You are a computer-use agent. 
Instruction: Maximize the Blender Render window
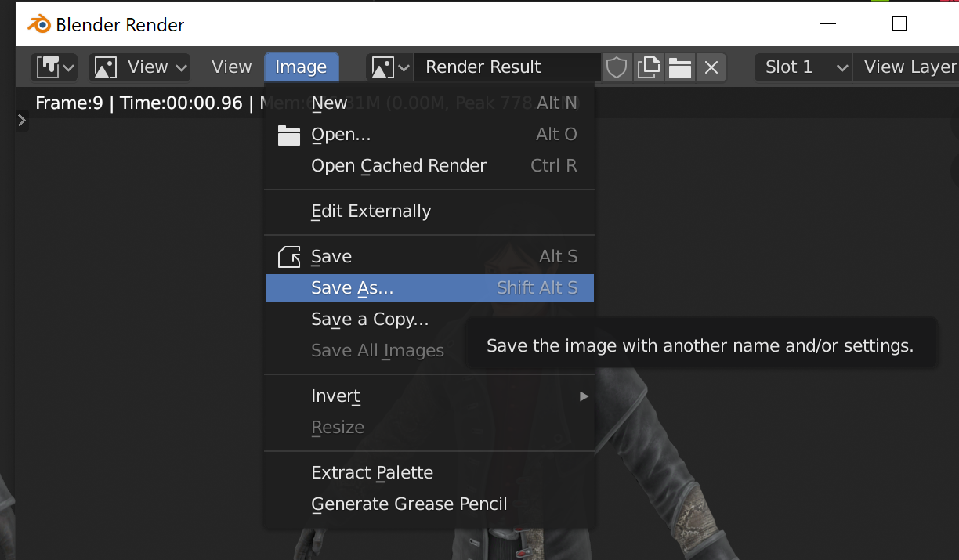899,23
